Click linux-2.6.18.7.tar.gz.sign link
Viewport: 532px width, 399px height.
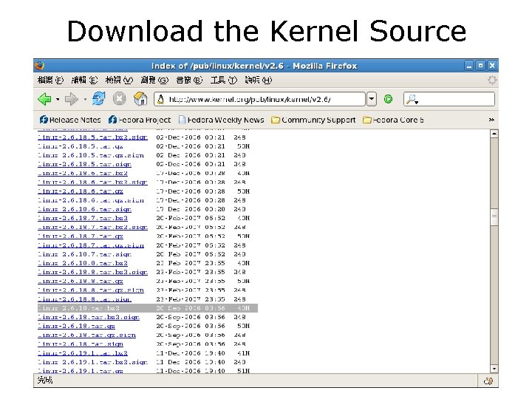point(91,245)
